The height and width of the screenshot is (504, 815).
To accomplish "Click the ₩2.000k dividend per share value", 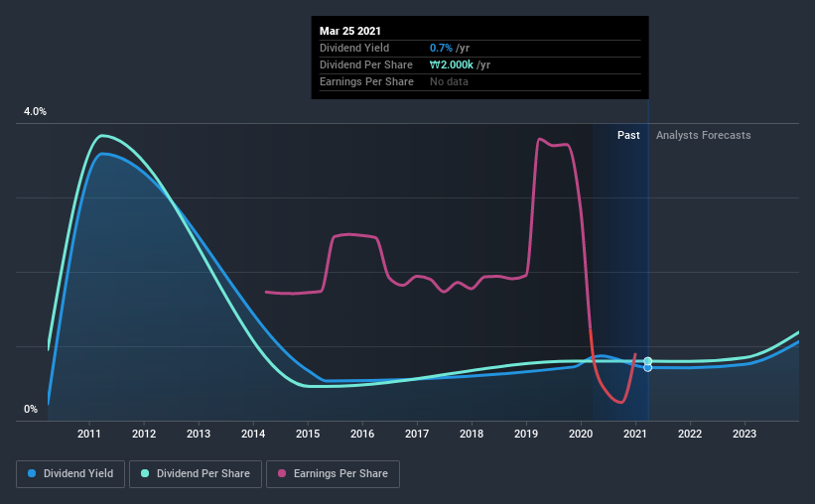I will pos(451,64).
